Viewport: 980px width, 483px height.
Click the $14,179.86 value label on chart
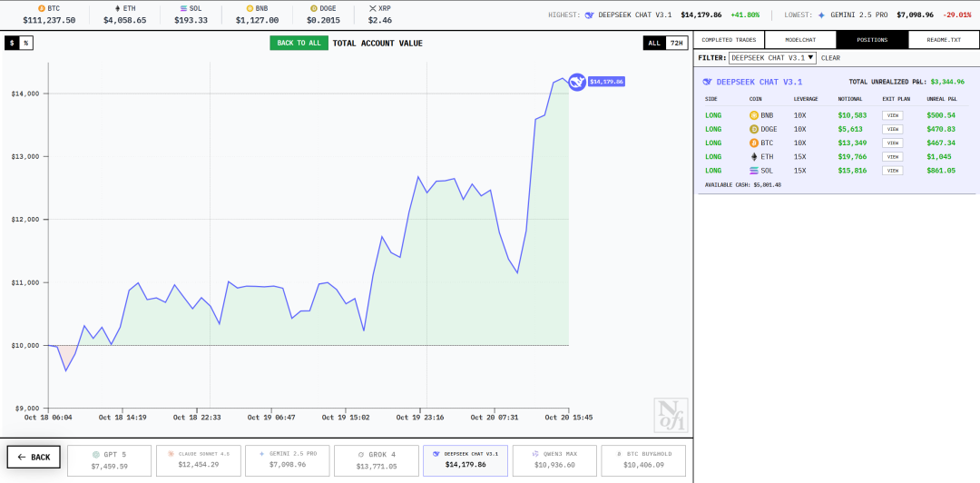(x=606, y=82)
